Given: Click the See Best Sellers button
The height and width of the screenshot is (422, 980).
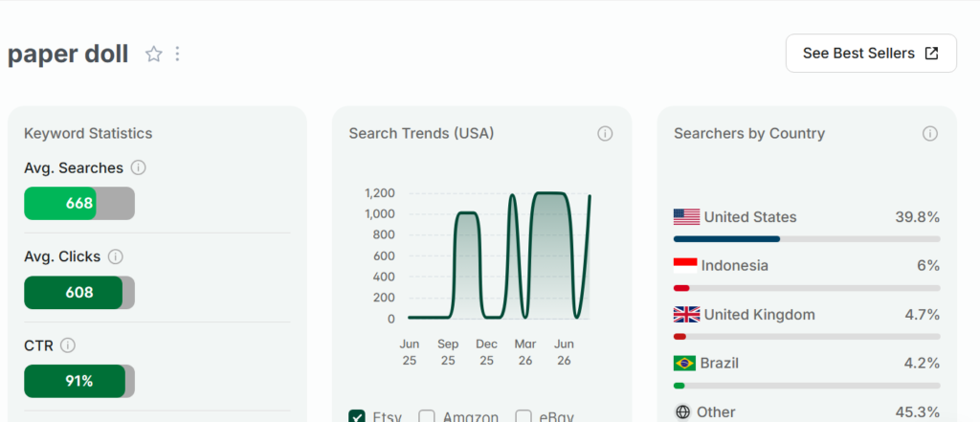Looking at the screenshot, I should click(871, 54).
